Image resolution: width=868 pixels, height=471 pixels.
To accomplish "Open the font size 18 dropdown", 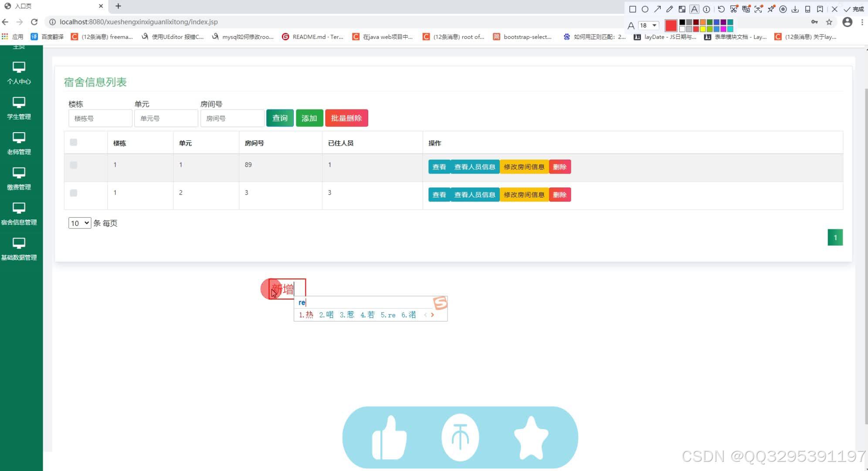I will [648, 25].
